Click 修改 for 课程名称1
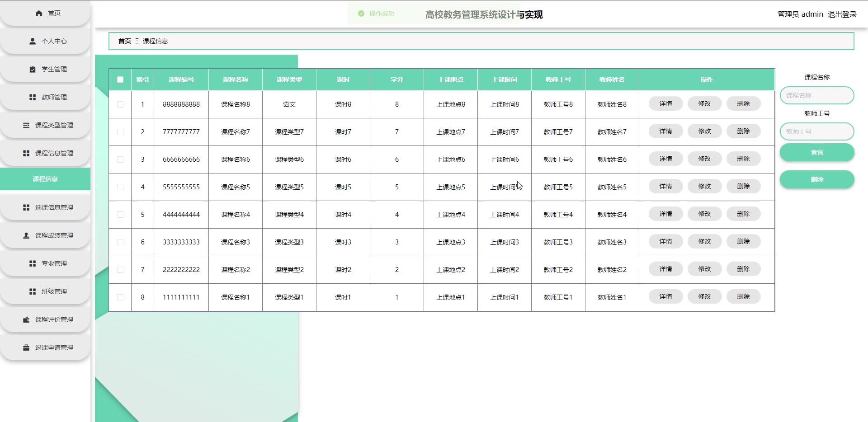The height and width of the screenshot is (422, 868). tap(704, 297)
